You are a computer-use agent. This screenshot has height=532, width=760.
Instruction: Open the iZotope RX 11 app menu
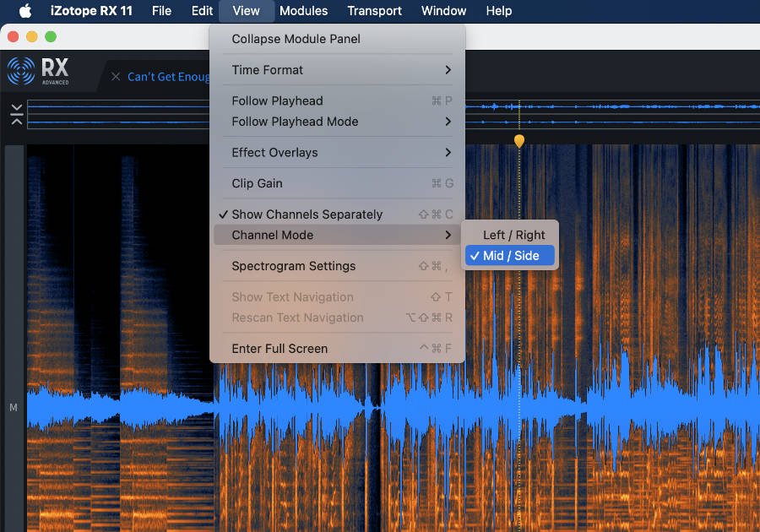(x=91, y=11)
